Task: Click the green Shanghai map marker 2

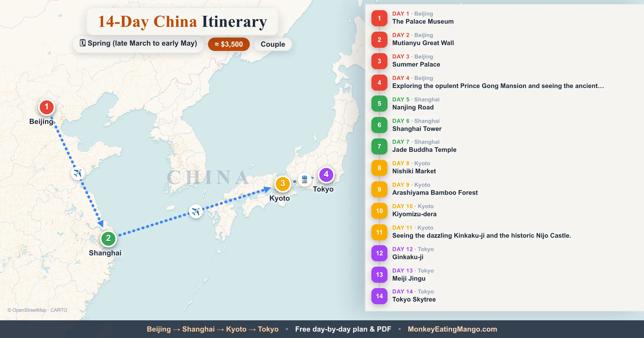Action: coord(108,238)
